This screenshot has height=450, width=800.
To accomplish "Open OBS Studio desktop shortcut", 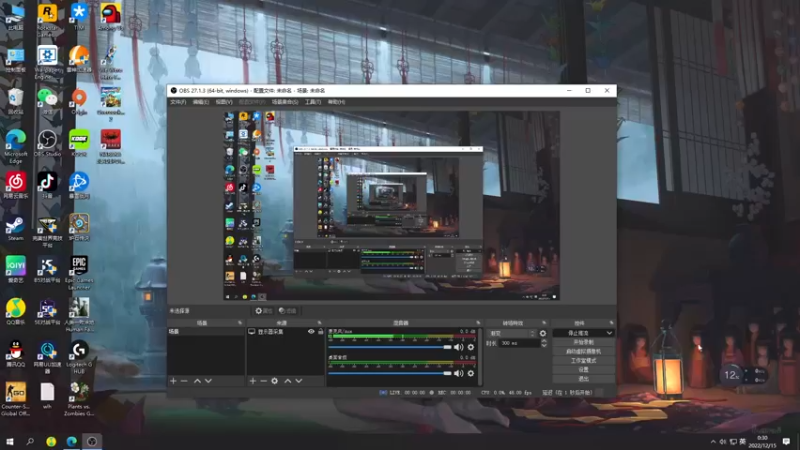I will click(47, 143).
